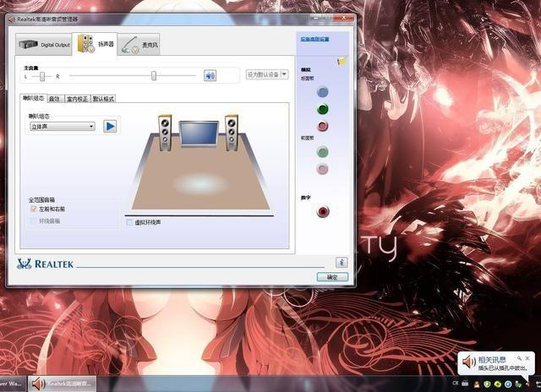
Task: Click the pink rear-panel audio jack
Action: [322, 126]
